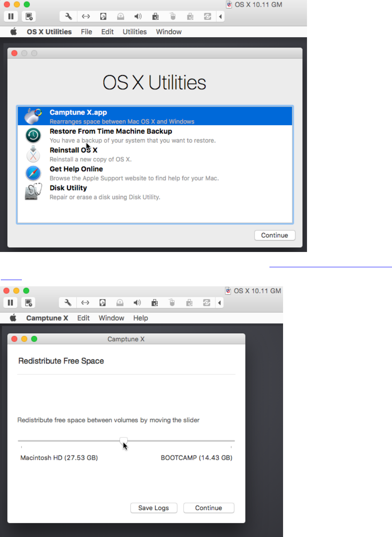Screen dimensions: 392x537
Task: Close the Camptune X window
Action: coord(14,339)
